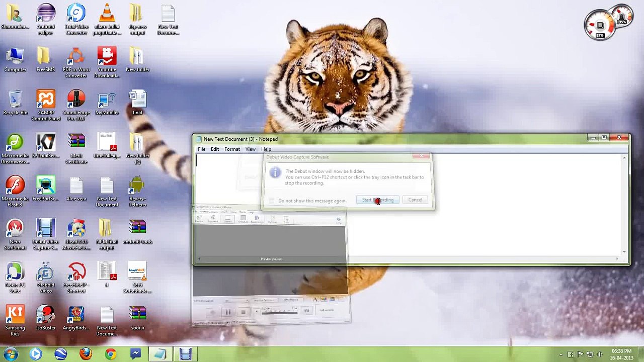644x362 pixels.
Task: Switch to Debut Video Capture taskbar button
Action: pyautogui.click(x=186, y=354)
